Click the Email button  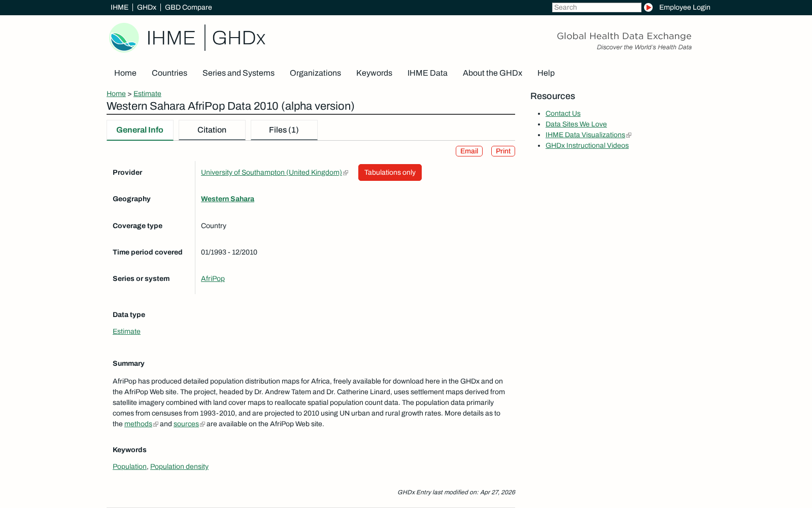tap(469, 151)
